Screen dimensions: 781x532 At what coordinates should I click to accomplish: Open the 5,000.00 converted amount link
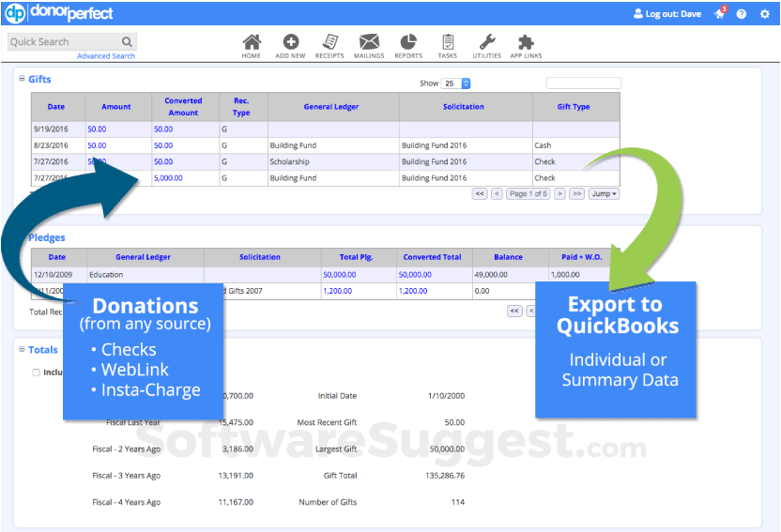click(x=168, y=177)
